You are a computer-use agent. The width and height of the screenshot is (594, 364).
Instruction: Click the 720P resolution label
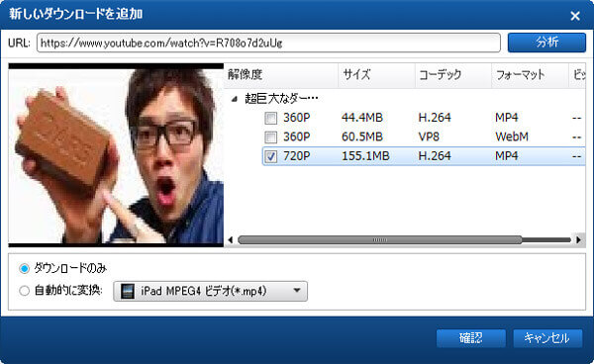pyautogui.click(x=296, y=156)
